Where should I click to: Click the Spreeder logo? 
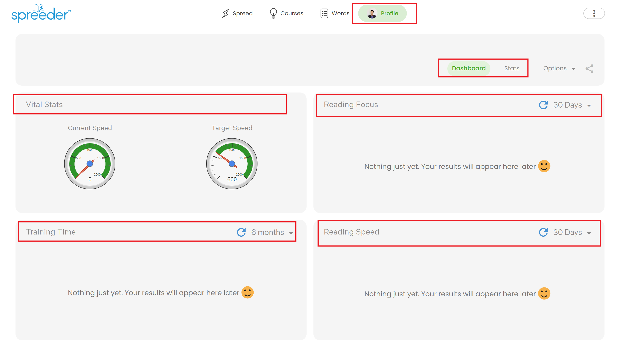[41, 13]
